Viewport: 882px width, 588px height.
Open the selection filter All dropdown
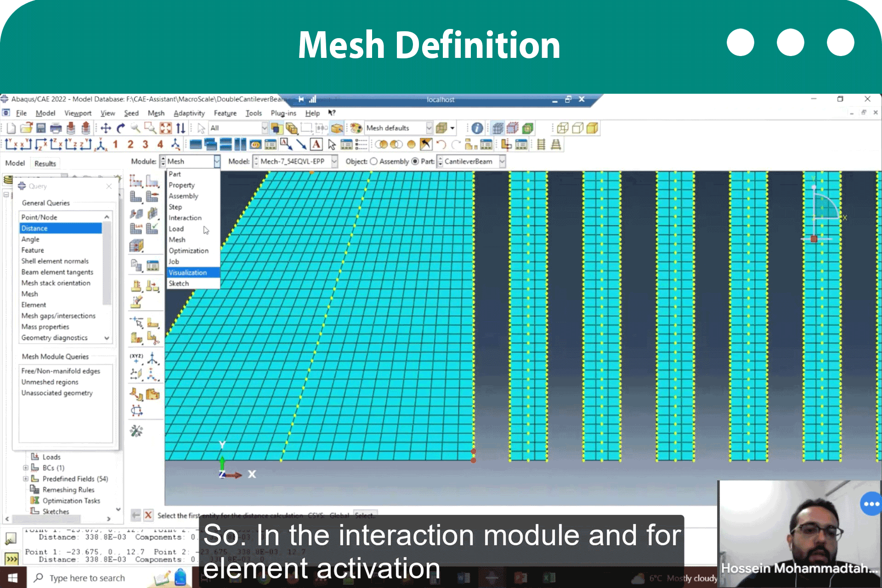pos(265,128)
